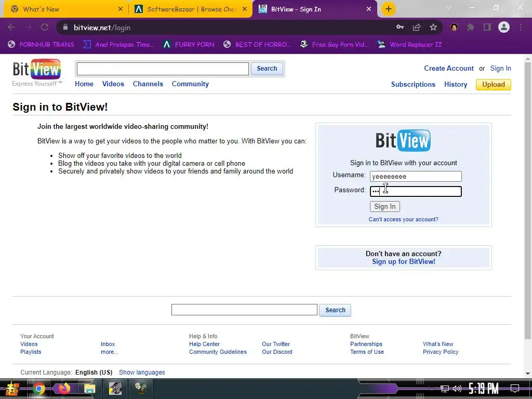Click the top Search button
The height and width of the screenshot is (399, 532).
(267, 69)
